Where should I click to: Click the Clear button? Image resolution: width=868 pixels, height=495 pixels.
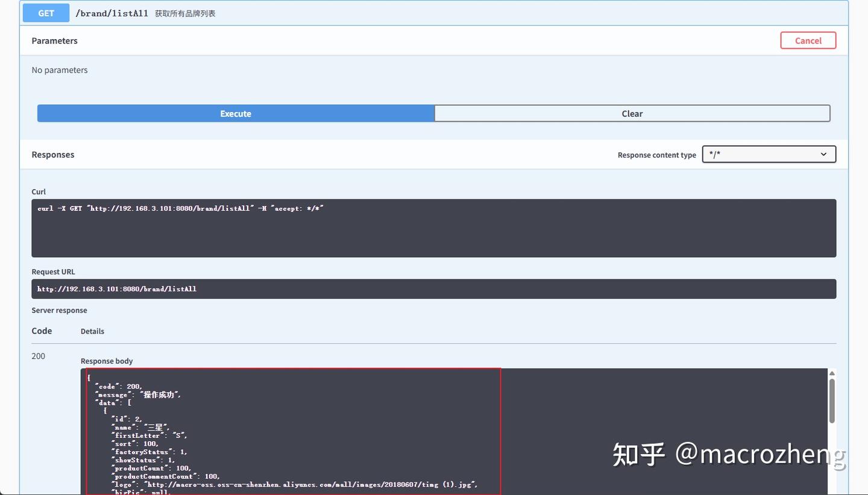[632, 113]
